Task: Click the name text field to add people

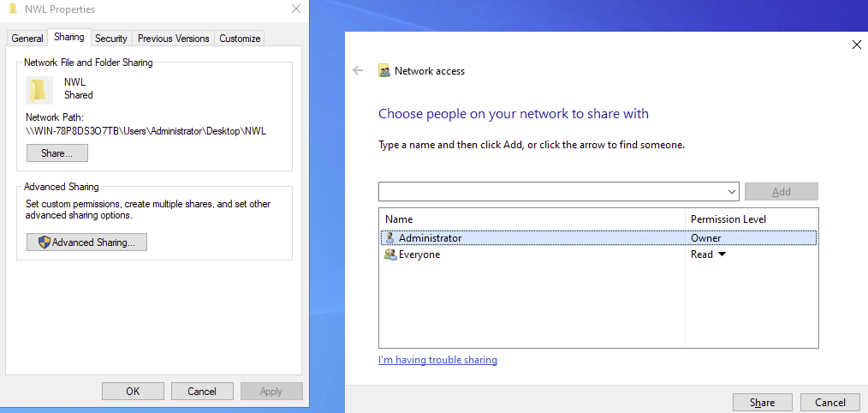Action: [551, 192]
